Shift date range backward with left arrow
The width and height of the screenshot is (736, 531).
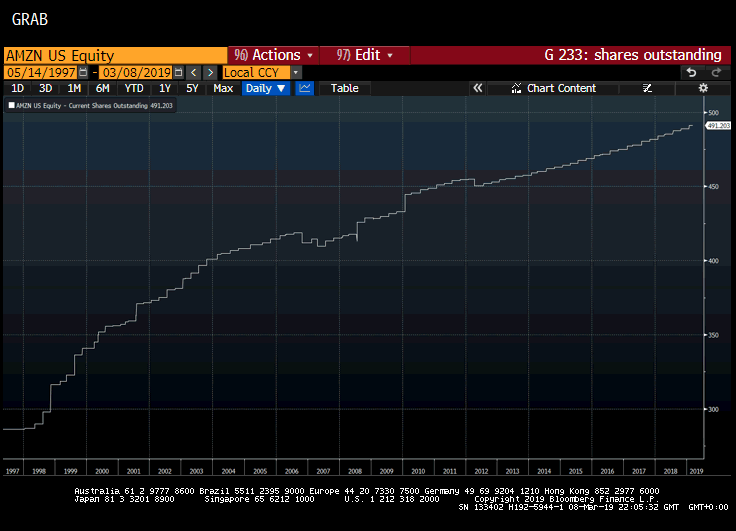(x=193, y=73)
